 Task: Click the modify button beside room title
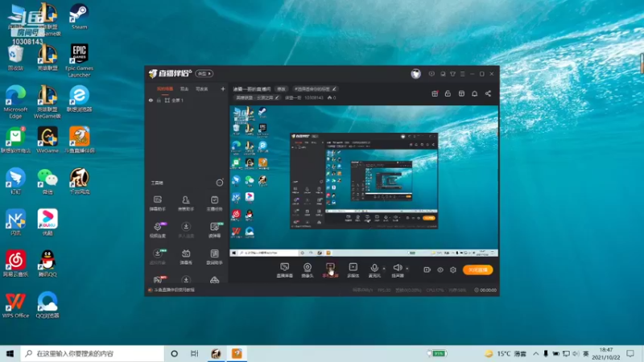[281, 89]
